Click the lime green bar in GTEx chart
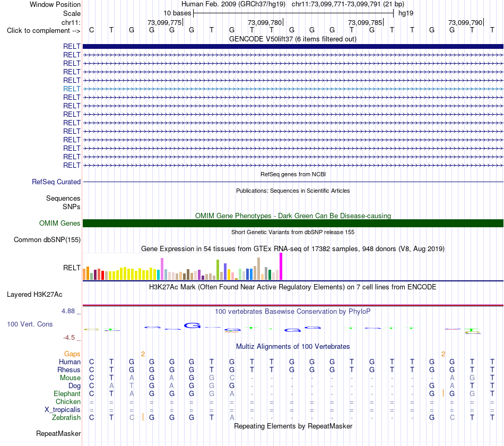The width and height of the screenshot is (504, 446). [218, 270]
